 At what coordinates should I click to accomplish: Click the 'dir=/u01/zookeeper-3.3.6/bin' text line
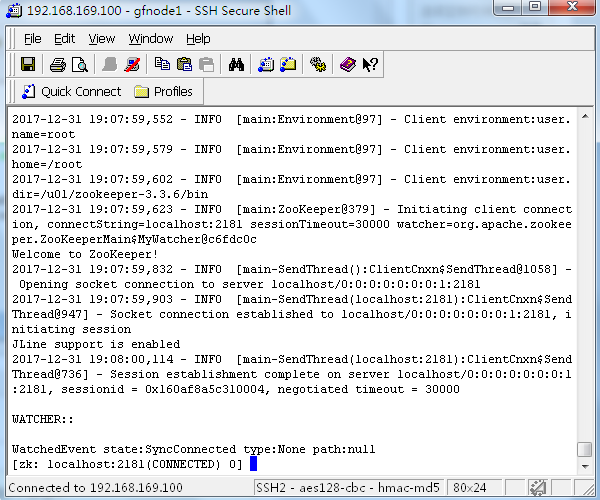(x=110, y=194)
